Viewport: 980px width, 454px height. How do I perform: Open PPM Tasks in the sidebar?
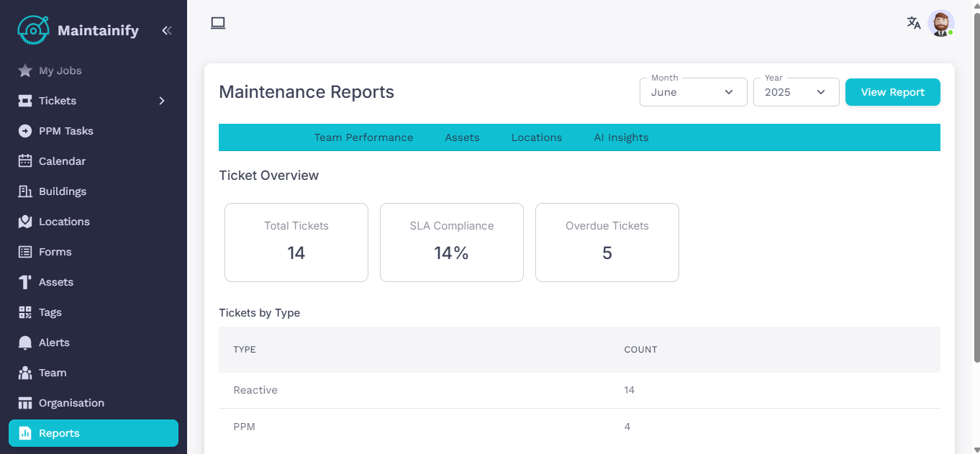66,131
